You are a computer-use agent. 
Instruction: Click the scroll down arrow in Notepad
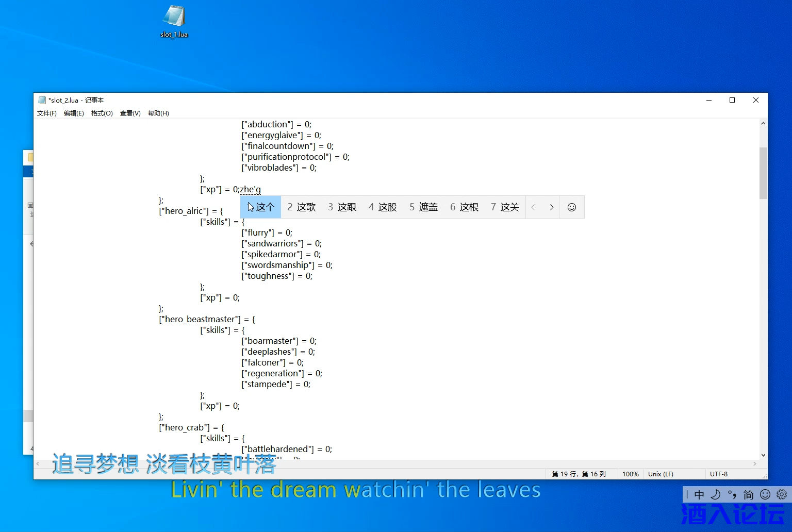point(763,455)
